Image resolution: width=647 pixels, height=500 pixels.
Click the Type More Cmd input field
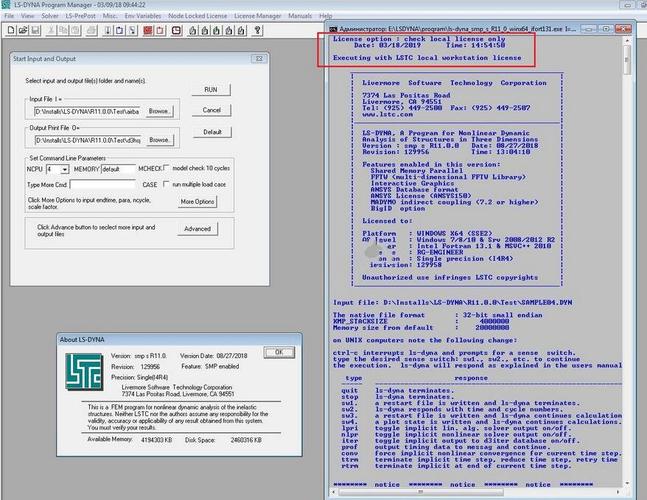tap(103, 184)
